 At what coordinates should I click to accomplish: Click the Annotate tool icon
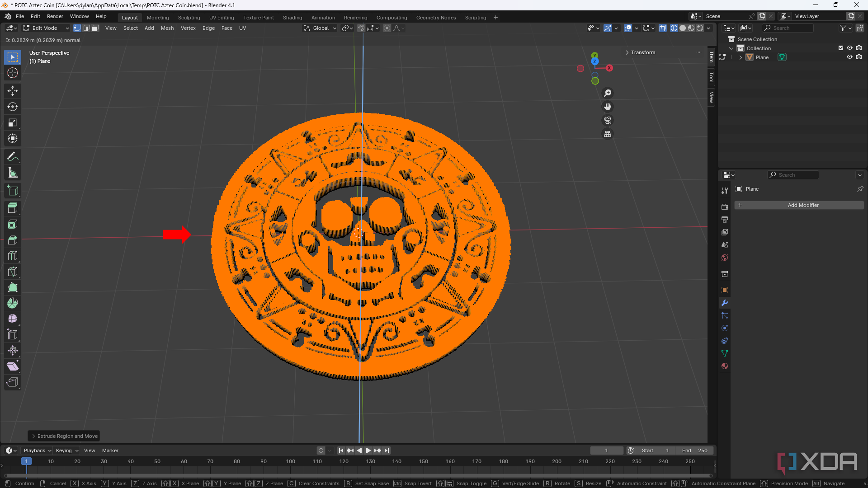pos(13,156)
